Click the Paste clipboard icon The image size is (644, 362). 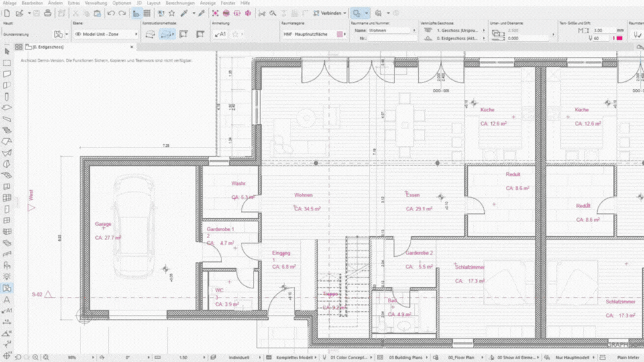97,13
